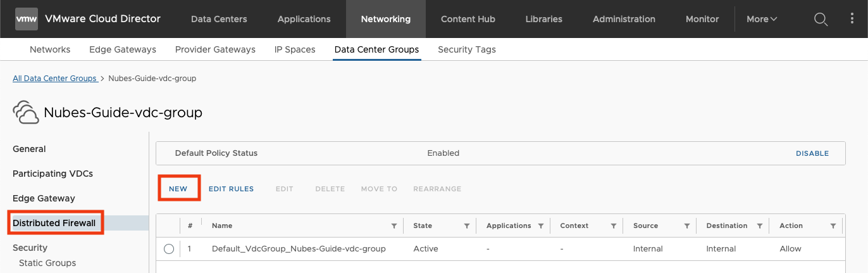Click the Destination column header
Screen dimensions: 868x273
coord(727,225)
